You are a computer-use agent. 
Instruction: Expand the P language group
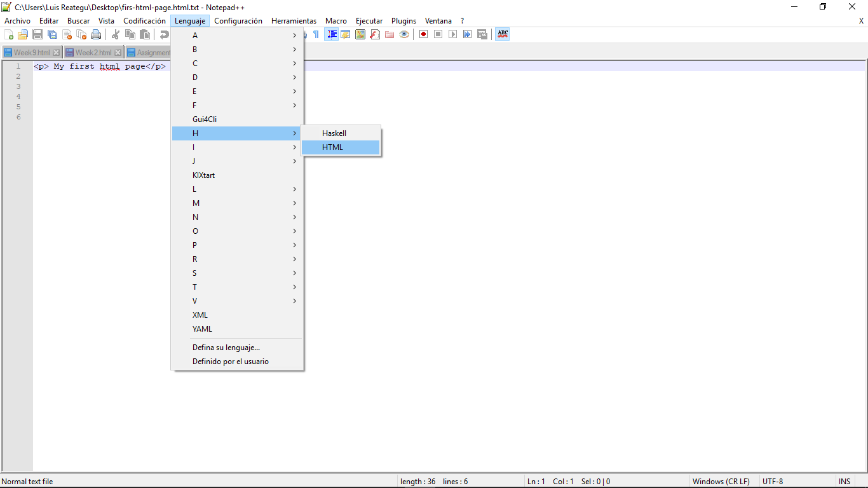point(238,245)
